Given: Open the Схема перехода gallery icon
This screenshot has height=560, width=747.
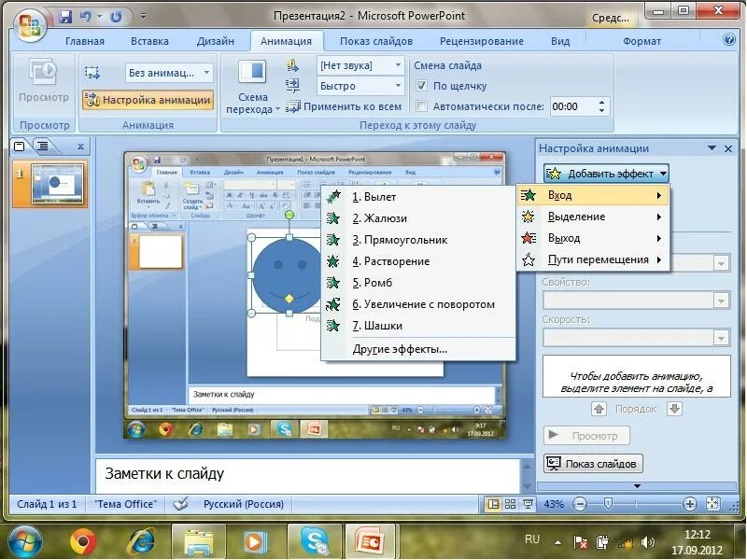Looking at the screenshot, I should click(252, 72).
